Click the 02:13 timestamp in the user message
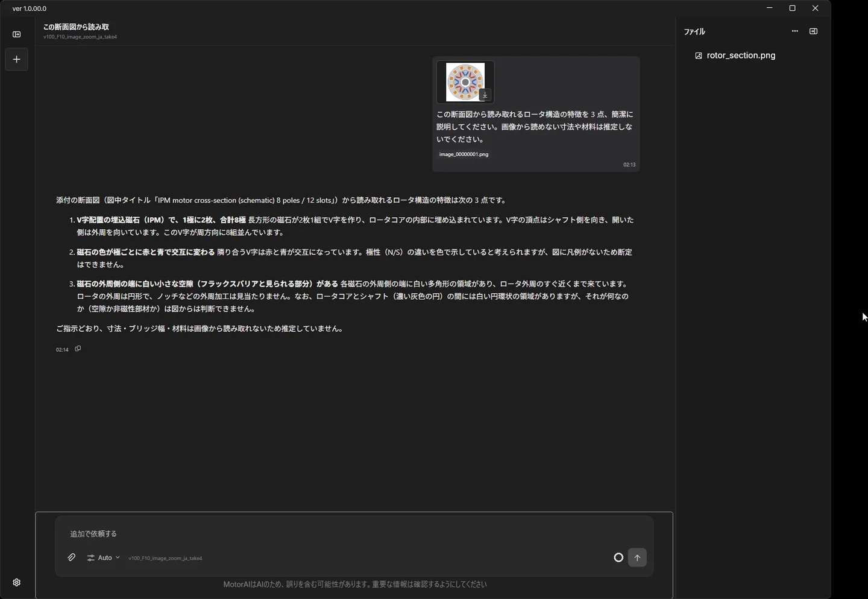868x599 pixels. tap(629, 165)
